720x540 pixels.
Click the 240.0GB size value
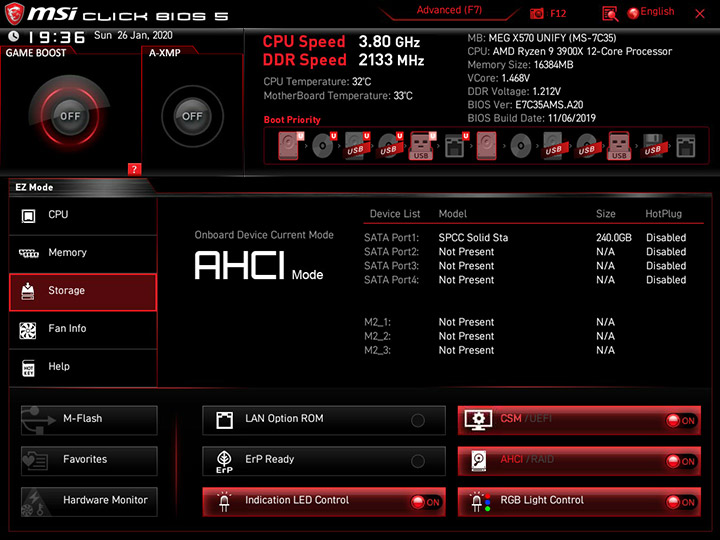click(x=613, y=237)
